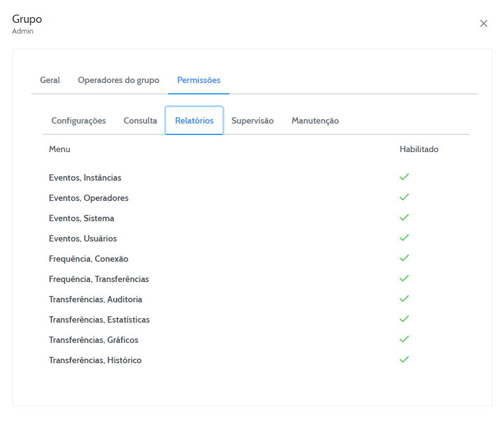Toggle checkmark for Eventos, Operadores
Image resolution: width=504 pixels, height=431 pixels.
coord(404,197)
